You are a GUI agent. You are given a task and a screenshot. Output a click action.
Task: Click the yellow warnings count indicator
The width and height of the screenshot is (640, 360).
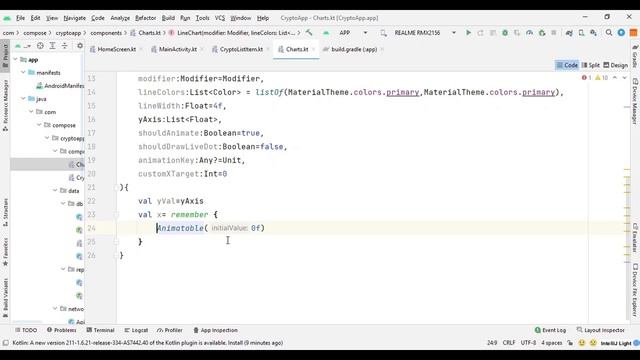601,78
